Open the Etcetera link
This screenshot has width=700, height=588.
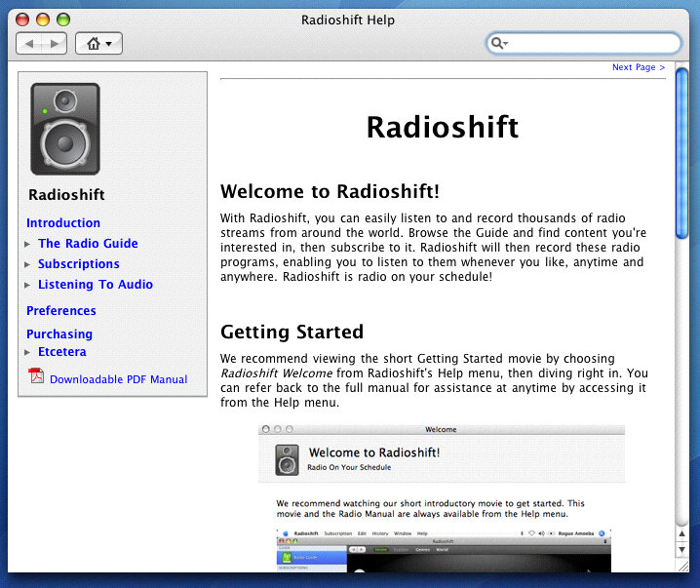[62, 352]
